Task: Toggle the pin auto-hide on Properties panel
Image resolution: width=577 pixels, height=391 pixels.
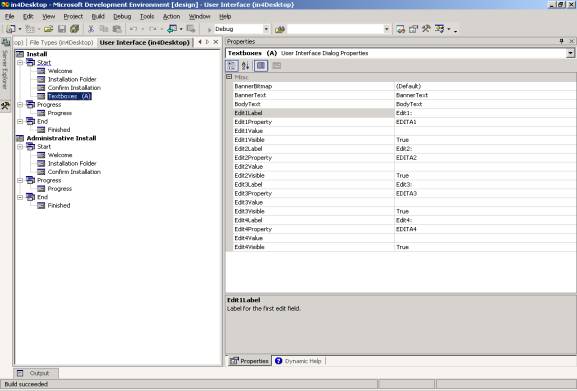Action: 562,41
